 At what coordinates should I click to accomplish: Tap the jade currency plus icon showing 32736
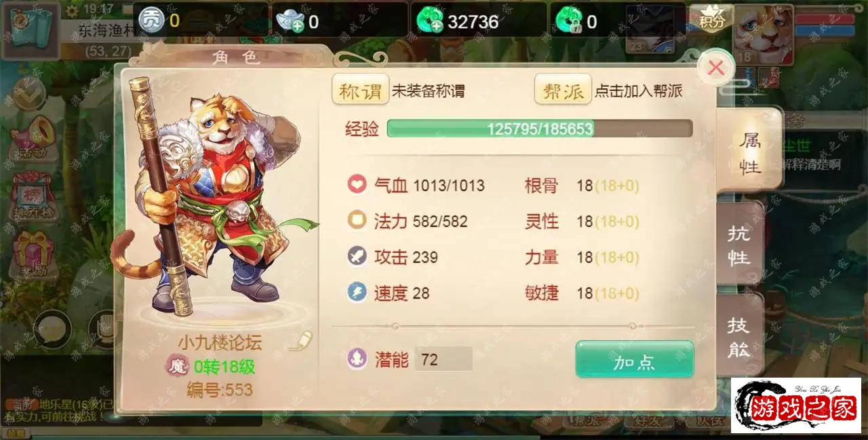click(x=430, y=20)
